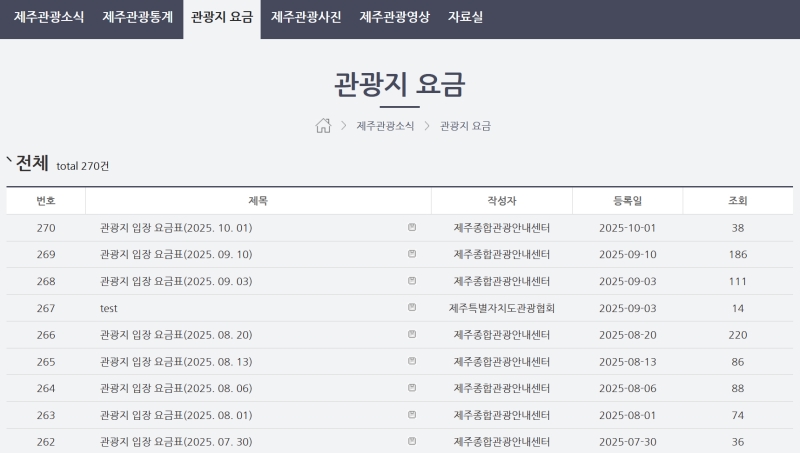Open the 제주관광소식 tab
Image resolution: width=800 pixels, height=453 pixels.
[49, 17]
